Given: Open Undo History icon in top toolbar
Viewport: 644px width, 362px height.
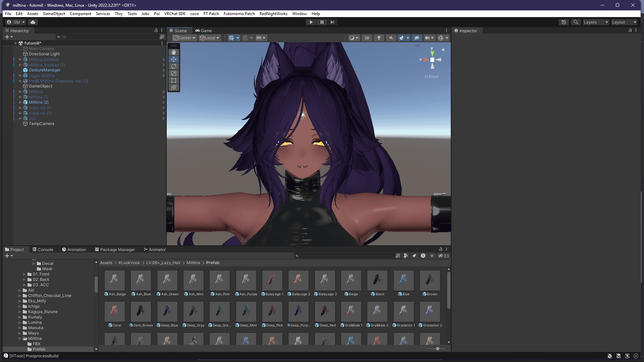Looking at the screenshot, I should click(x=563, y=22).
